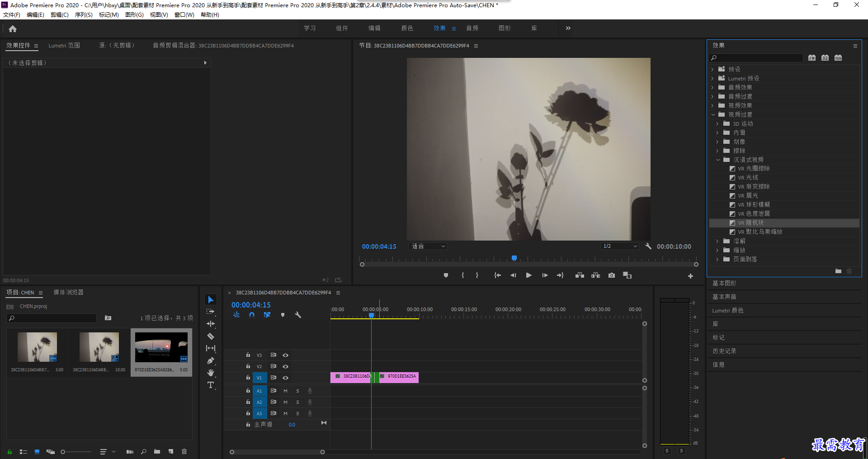Image resolution: width=868 pixels, height=459 pixels.
Task: Select the Pen tool in toolbox
Action: tap(211, 360)
